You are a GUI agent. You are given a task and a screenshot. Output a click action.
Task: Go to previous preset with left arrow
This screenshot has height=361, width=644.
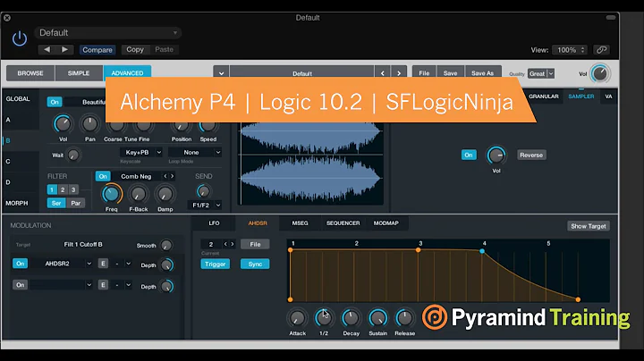point(47,50)
